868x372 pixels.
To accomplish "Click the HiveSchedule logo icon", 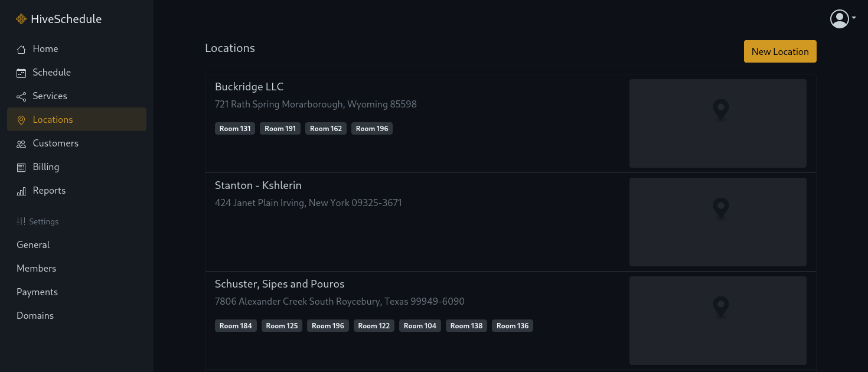I will point(21,19).
